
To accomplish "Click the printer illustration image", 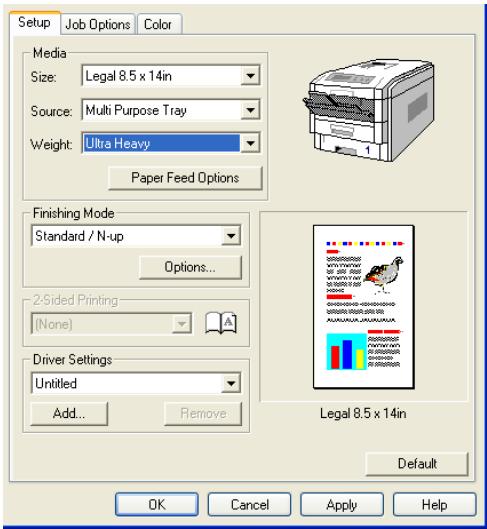I will click(x=369, y=110).
